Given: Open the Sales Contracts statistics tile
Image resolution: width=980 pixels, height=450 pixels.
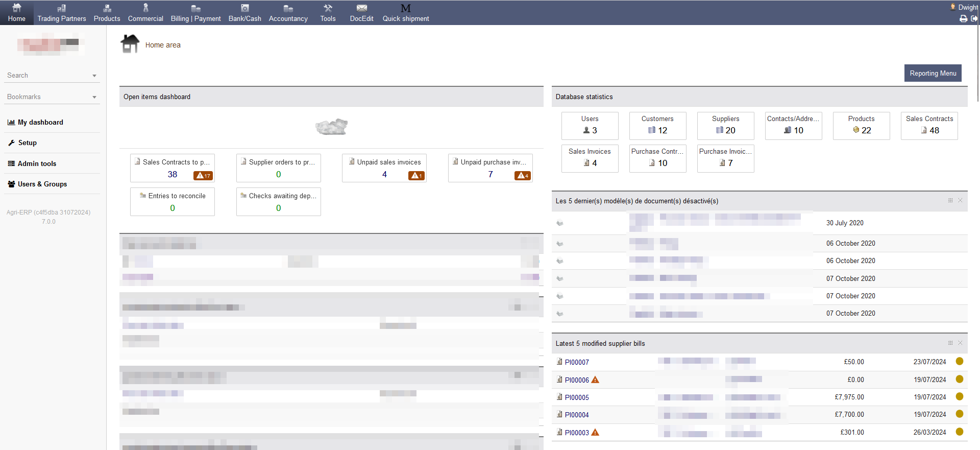Looking at the screenshot, I should pyautogui.click(x=929, y=126).
